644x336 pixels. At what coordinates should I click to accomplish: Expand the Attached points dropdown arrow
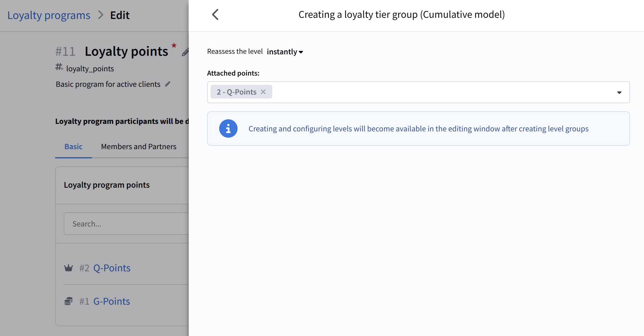coord(619,93)
